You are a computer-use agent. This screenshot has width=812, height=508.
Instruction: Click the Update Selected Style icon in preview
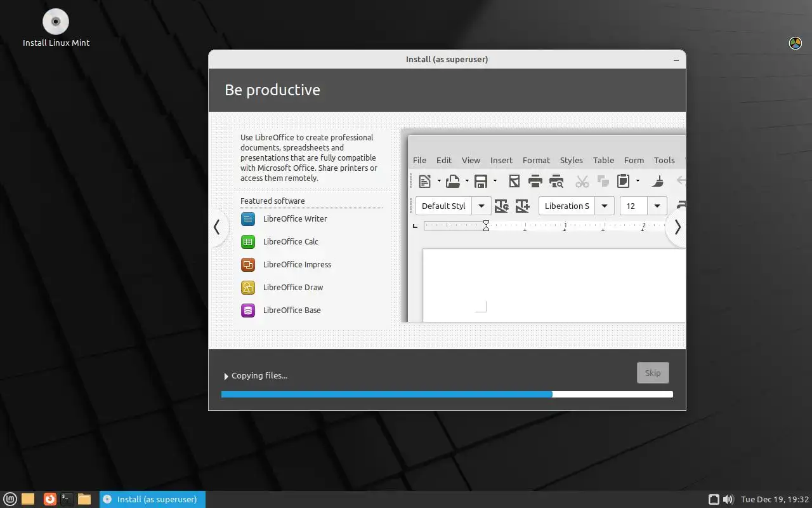click(502, 206)
